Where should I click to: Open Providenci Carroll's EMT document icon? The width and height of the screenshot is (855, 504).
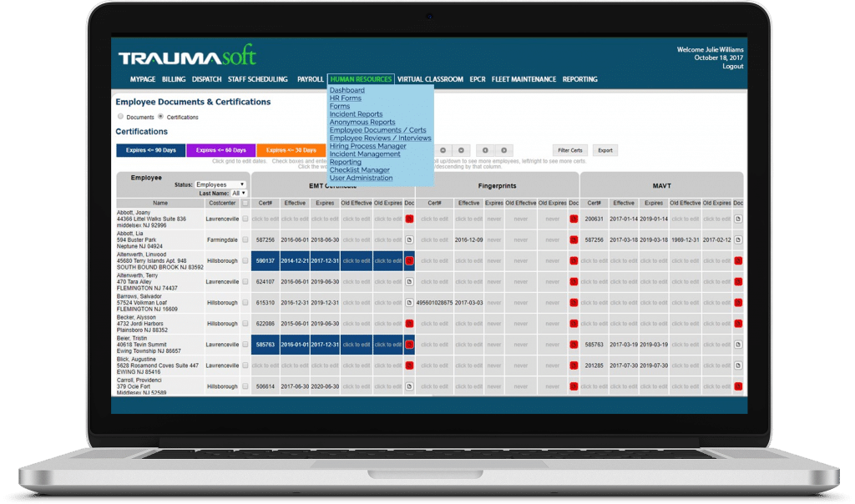[408, 386]
